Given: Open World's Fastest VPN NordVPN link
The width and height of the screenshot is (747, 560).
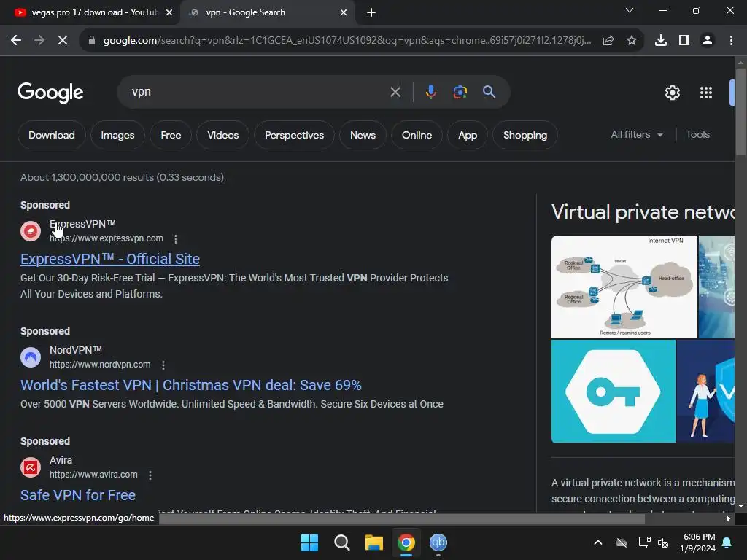Looking at the screenshot, I should [191, 385].
